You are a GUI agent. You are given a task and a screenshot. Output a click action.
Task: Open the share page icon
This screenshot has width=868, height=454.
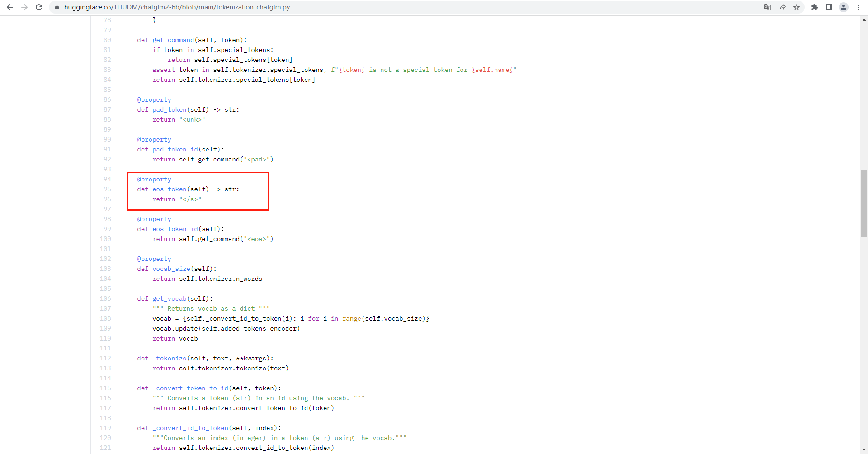click(782, 7)
